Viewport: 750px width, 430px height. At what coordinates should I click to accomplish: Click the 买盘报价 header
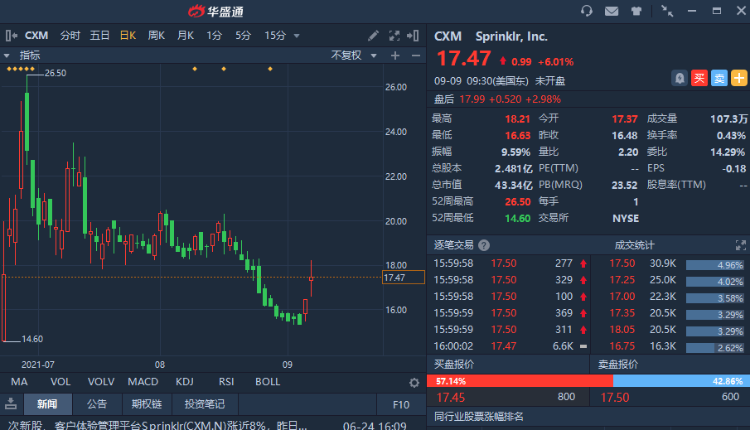[x=454, y=364]
